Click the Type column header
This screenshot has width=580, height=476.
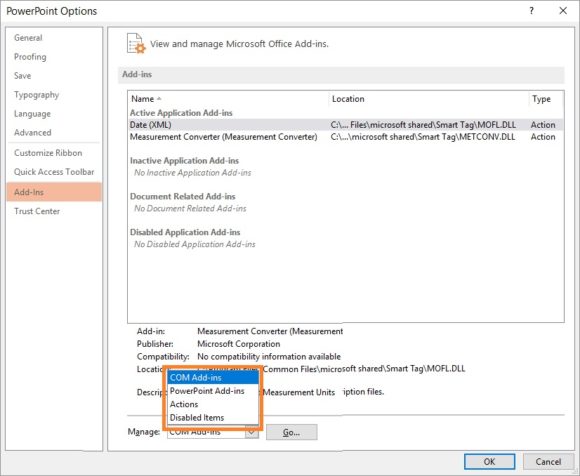pyautogui.click(x=546, y=99)
